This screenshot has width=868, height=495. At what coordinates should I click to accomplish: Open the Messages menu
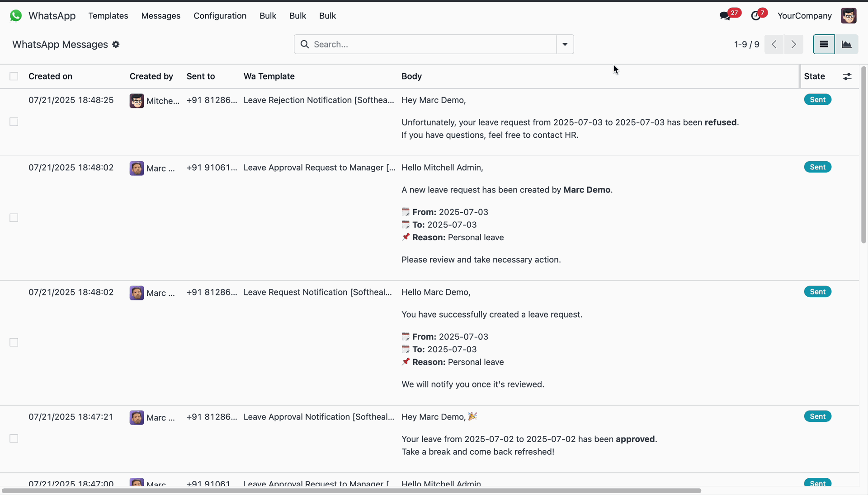click(x=160, y=16)
